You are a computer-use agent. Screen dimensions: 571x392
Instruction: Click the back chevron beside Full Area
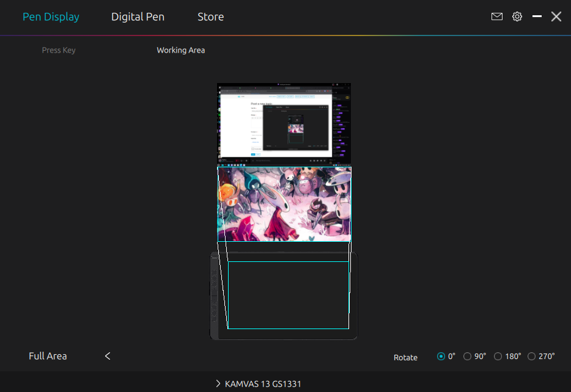click(108, 356)
